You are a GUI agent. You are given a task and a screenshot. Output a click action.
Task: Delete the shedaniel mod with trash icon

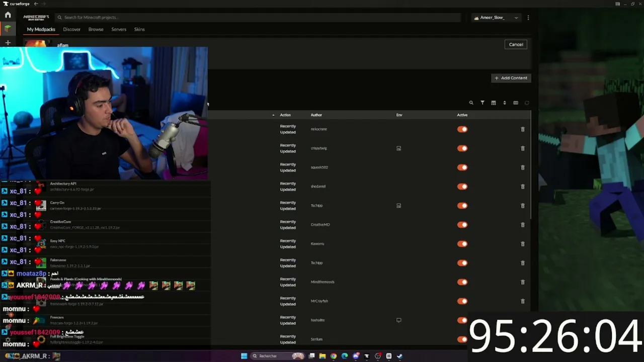tap(523, 187)
